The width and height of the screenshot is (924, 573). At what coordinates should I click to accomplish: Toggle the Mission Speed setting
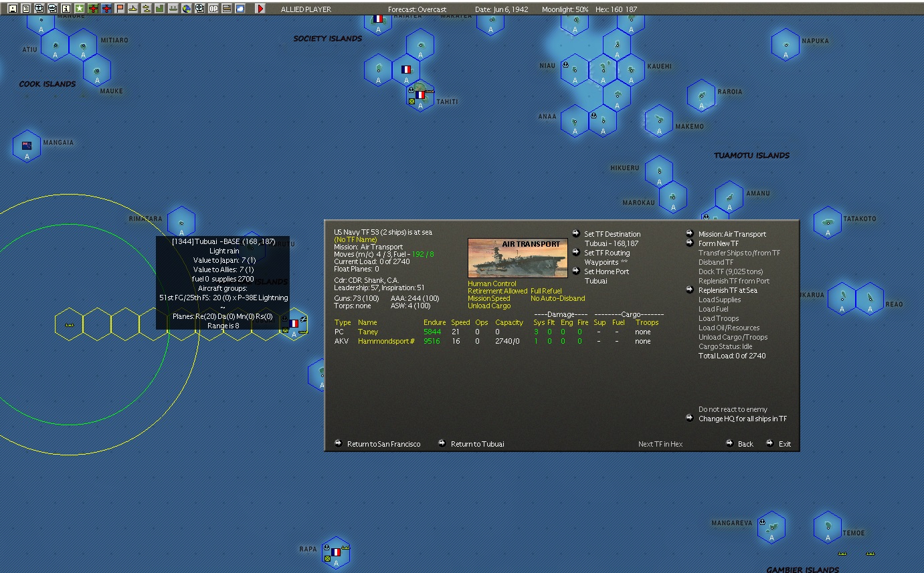point(489,298)
